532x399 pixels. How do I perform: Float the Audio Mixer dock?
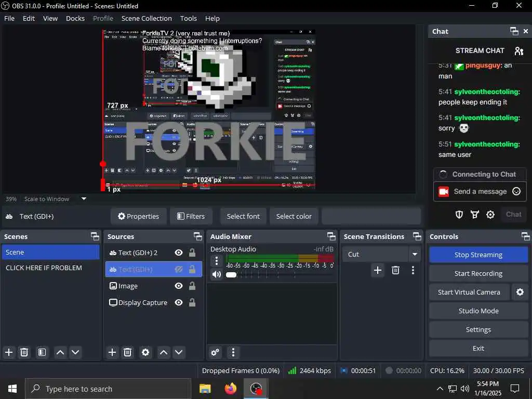click(x=331, y=236)
